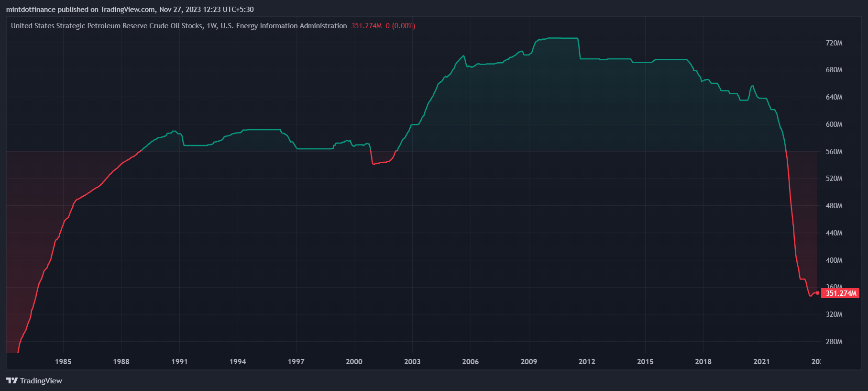The image size is (868, 391).
Task: Click the 280M price axis label
Action: 834,342
